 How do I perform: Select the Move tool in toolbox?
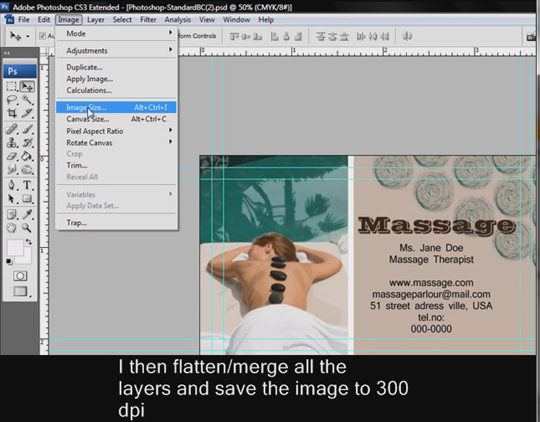click(27, 86)
